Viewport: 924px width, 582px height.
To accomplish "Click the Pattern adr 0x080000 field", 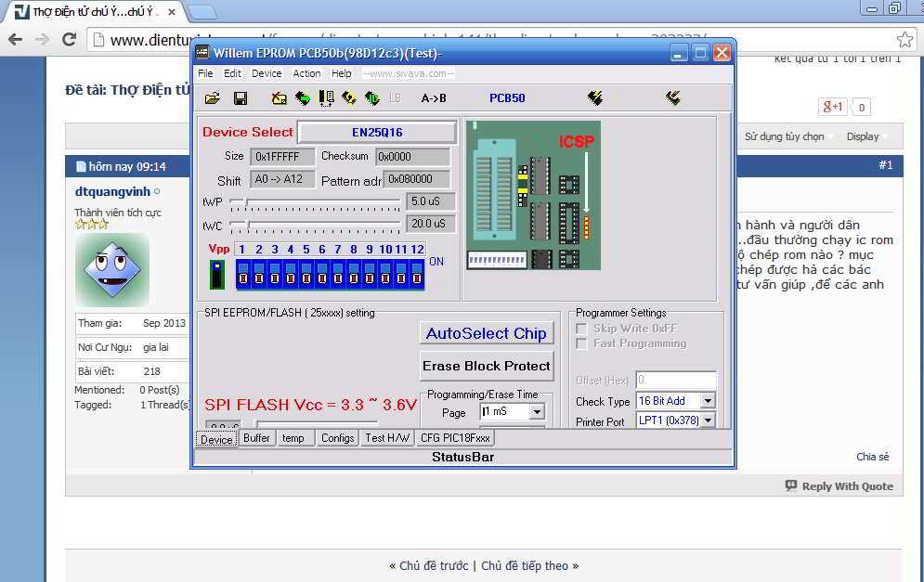I will 416,179.
